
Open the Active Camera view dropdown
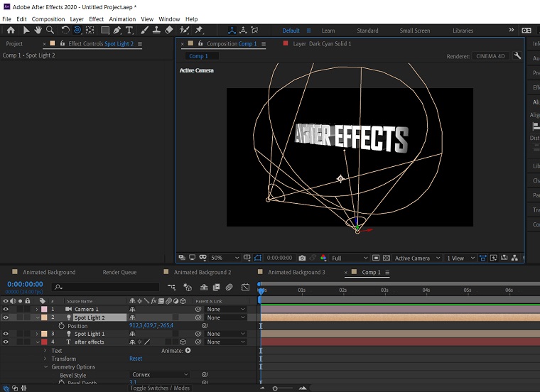point(416,258)
